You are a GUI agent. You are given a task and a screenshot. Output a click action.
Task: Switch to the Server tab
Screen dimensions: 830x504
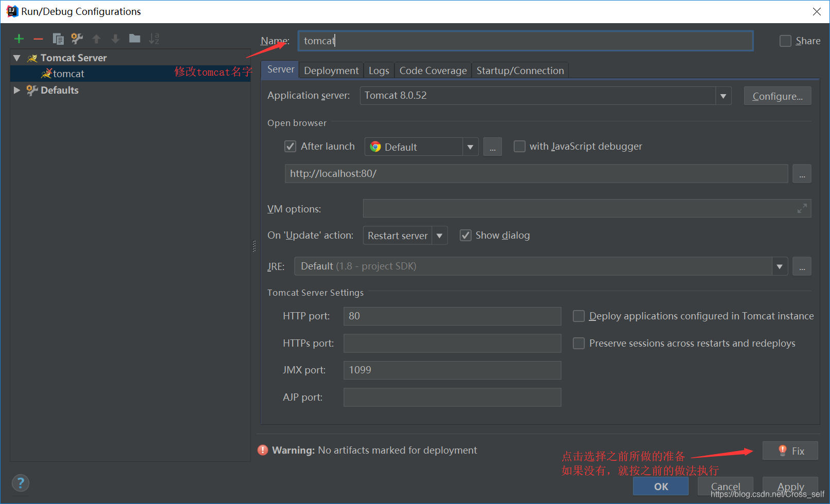280,69
